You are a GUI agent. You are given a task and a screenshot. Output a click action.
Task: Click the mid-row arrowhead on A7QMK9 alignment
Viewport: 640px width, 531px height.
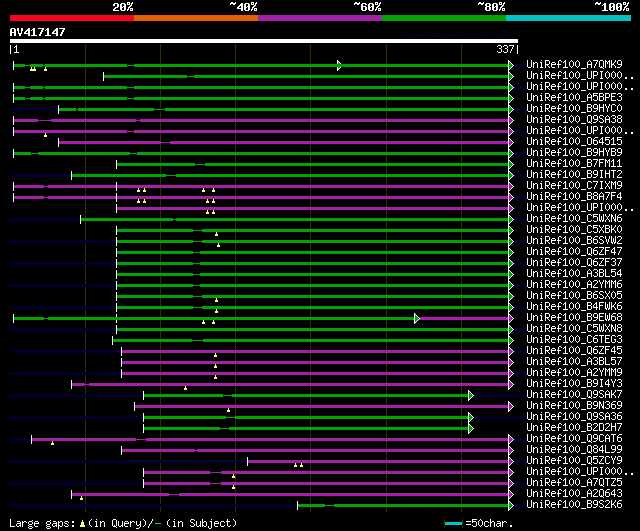coord(339,65)
